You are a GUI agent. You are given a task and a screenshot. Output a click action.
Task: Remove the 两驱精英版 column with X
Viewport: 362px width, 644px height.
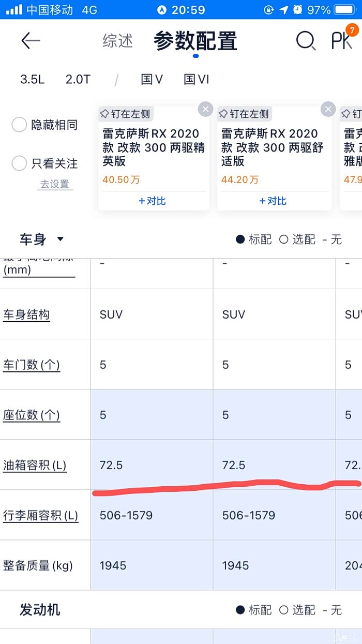(x=205, y=109)
